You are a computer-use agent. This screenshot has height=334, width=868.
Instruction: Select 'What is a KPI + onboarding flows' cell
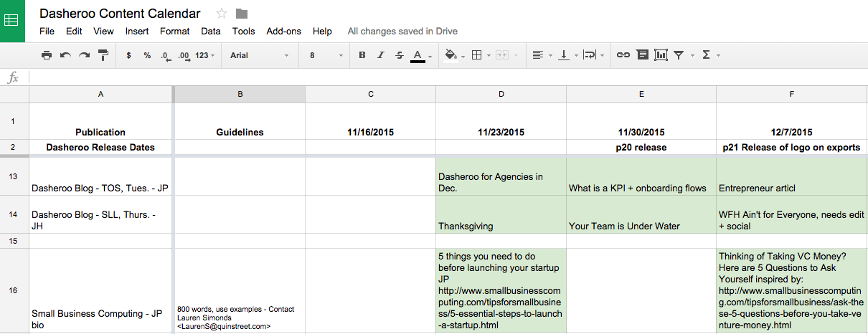click(641, 176)
